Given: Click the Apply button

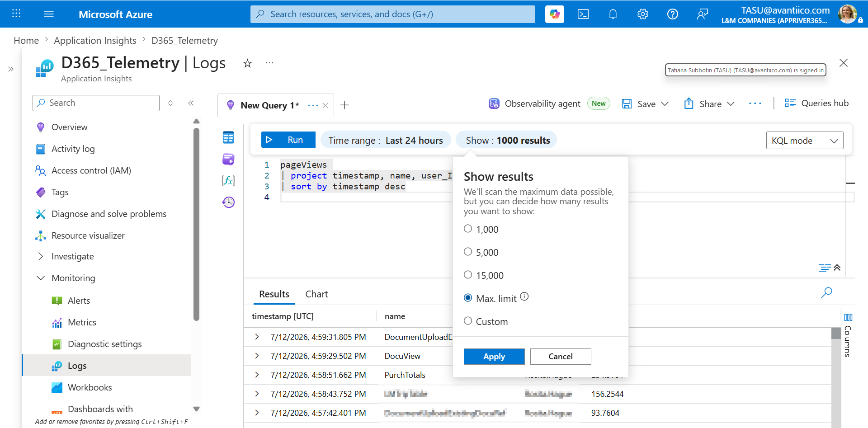Looking at the screenshot, I should tap(494, 357).
